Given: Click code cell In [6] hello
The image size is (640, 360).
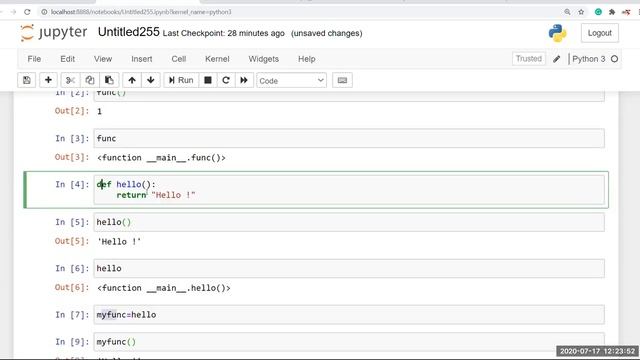Looking at the screenshot, I should pos(349,269).
